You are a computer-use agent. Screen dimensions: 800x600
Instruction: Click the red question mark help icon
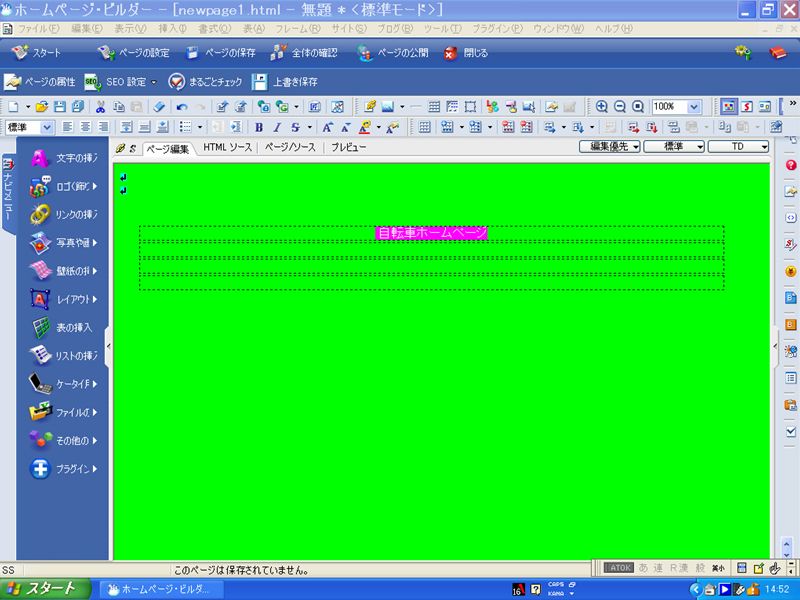coord(790,165)
